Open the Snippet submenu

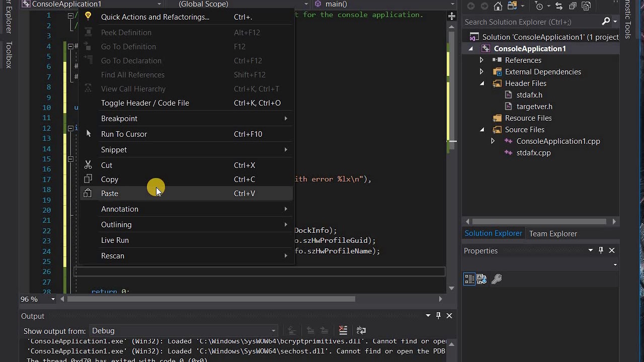186,149
